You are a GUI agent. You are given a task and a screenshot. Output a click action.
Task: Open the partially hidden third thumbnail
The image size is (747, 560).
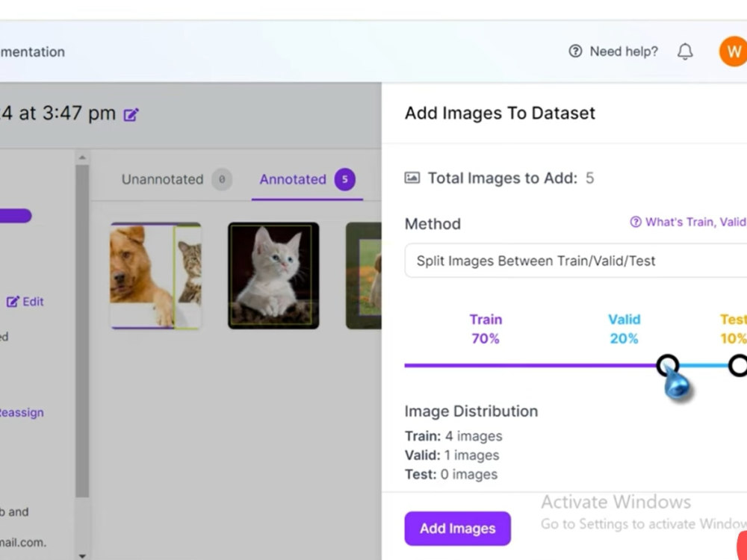(364, 276)
